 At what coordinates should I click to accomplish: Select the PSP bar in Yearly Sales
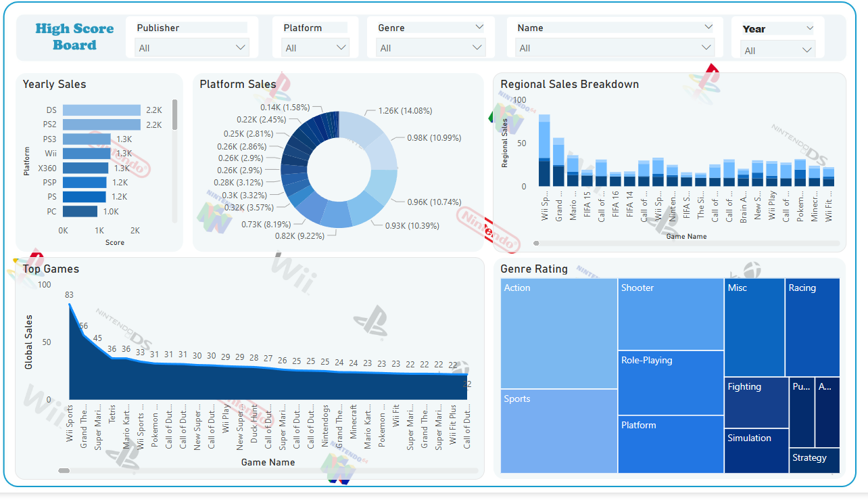pyautogui.click(x=85, y=183)
